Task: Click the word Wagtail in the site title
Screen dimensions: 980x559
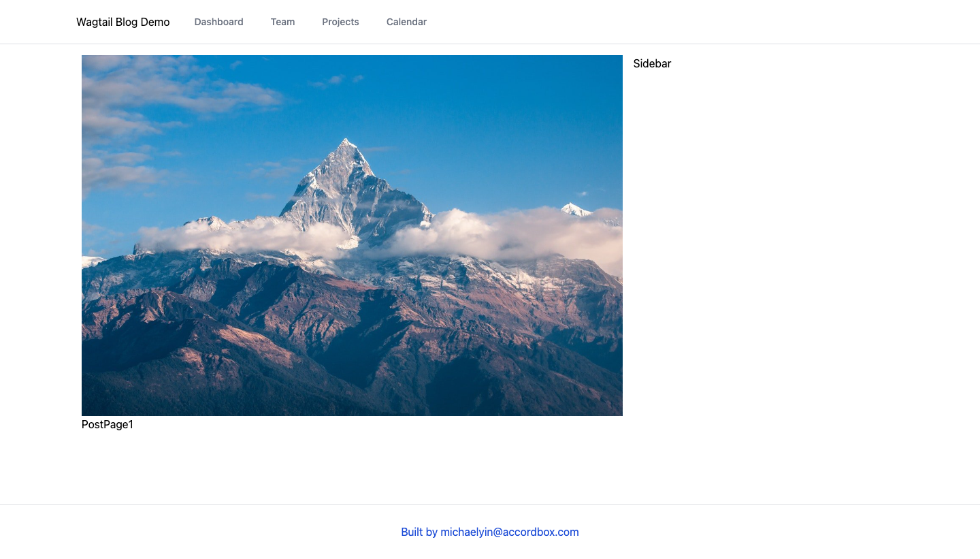Action: click(x=95, y=22)
